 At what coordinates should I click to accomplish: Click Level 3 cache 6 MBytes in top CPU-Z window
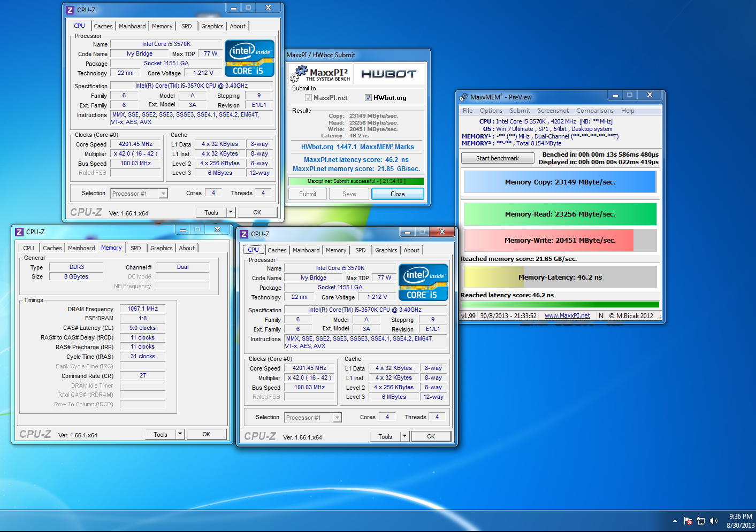tap(220, 173)
